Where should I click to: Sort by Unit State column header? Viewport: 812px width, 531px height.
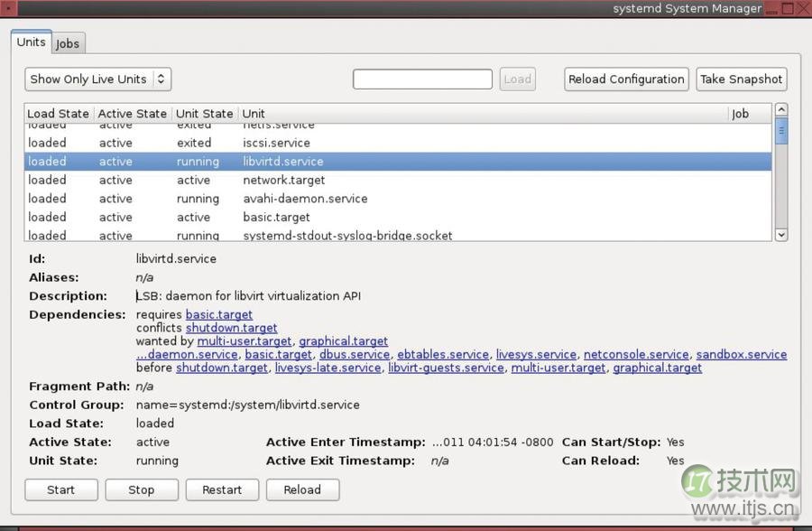point(205,114)
